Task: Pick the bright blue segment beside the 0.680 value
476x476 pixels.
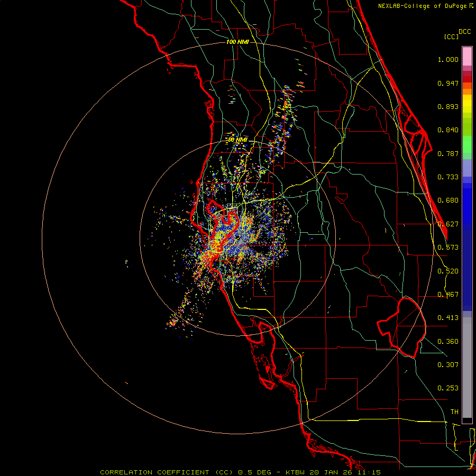Action: pos(467,202)
